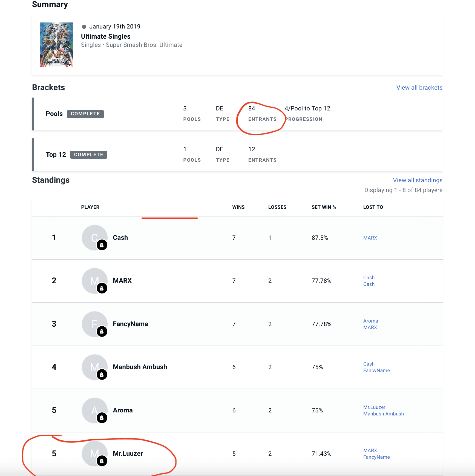Select player name Cash
The height and width of the screenshot is (476, 475).
120,238
